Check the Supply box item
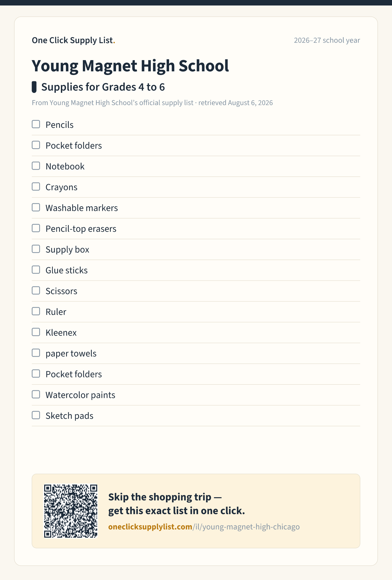Image resolution: width=392 pixels, height=580 pixels. click(36, 249)
